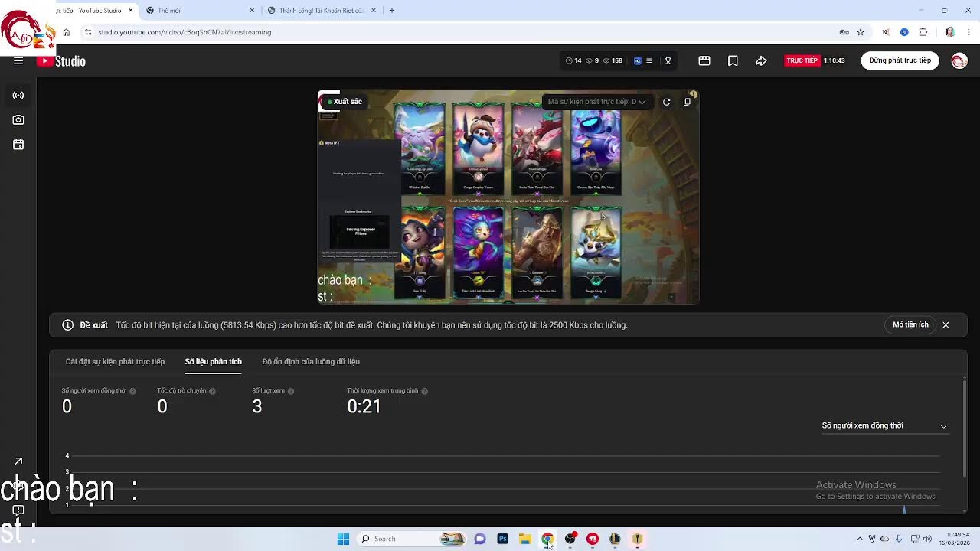The image size is (980, 551).
Task: Close the Thẻ mới browser tab
Action: click(253, 11)
